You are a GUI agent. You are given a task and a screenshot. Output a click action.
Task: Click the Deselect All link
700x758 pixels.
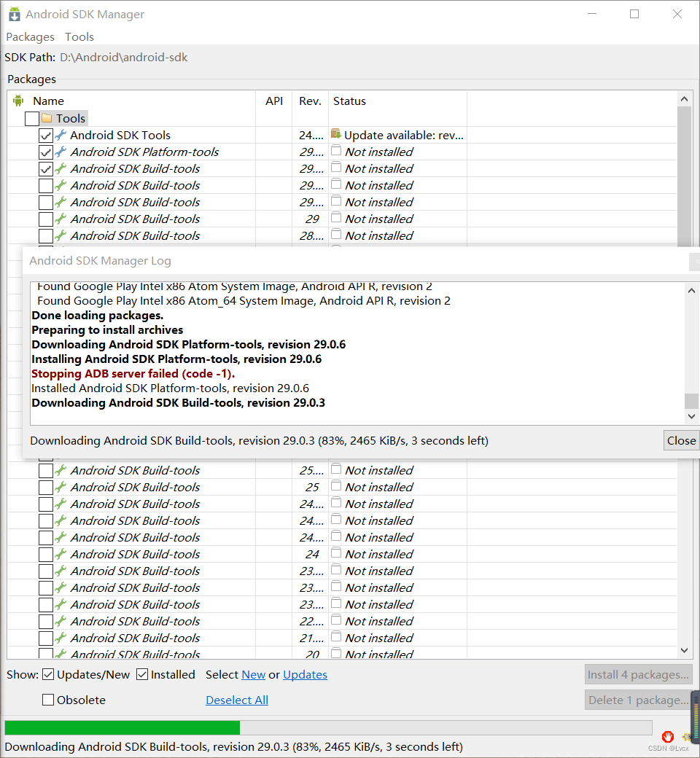(237, 700)
